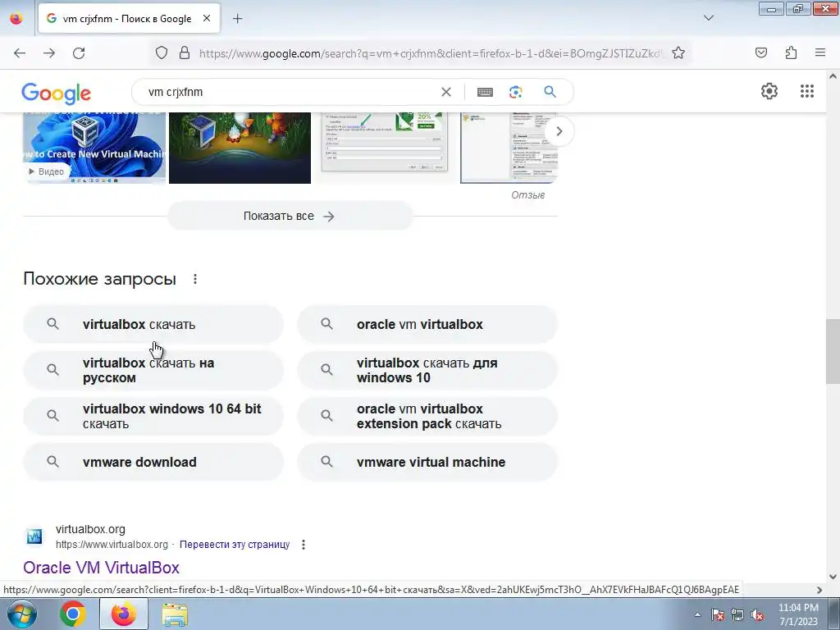Open the Save to Pocket icon
Screen dimensions: 840x630
[761, 53]
